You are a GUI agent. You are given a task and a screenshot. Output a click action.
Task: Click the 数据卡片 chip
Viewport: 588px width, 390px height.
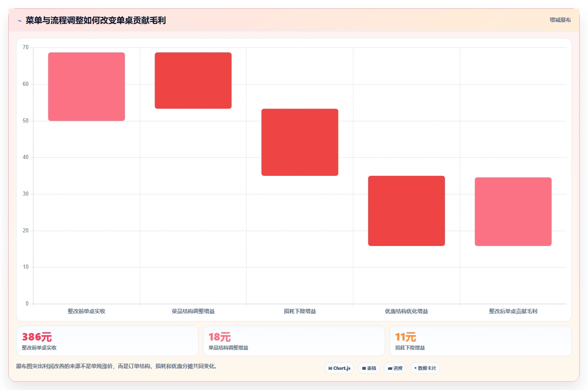pyautogui.click(x=425, y=368)
